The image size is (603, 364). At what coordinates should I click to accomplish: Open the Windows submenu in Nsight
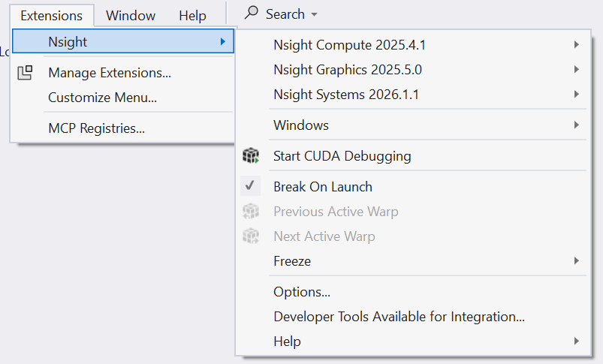point(301,125)
